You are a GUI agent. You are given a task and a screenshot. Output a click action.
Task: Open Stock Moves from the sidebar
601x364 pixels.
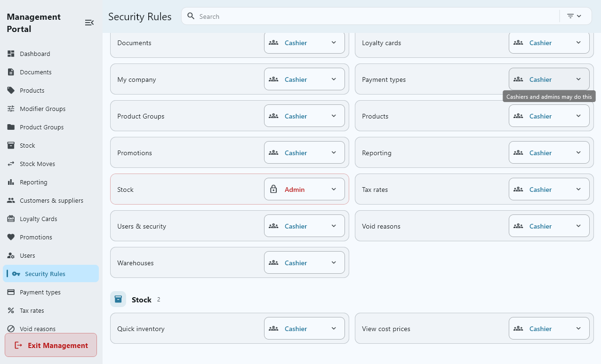[51, 164]
